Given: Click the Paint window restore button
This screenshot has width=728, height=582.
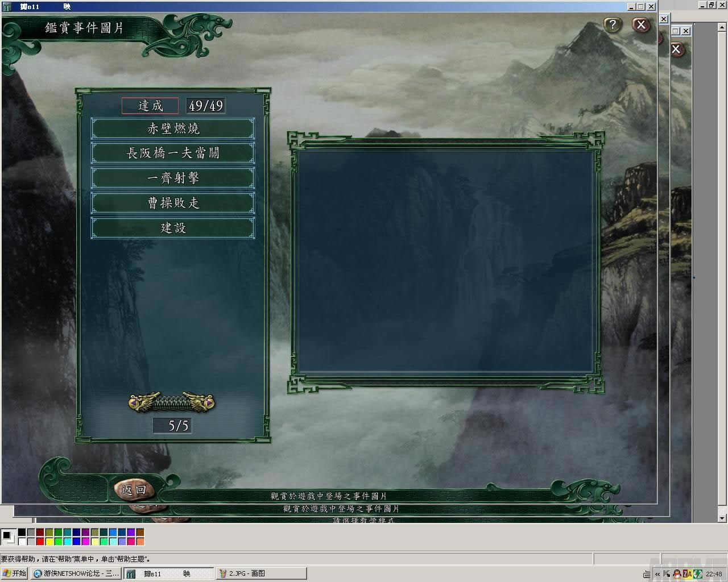Looking at the screenshot, I should pos(712,5).
